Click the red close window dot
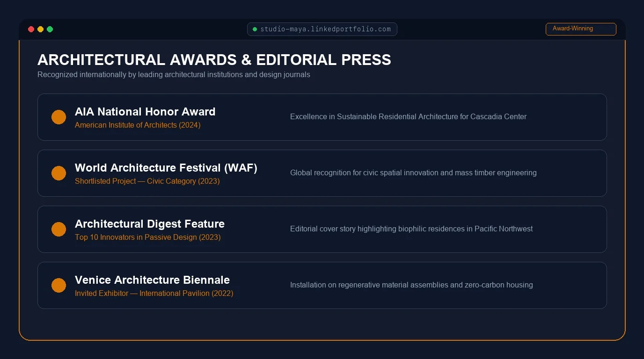This screenshot has width=644, height=359. click(31, 29)
